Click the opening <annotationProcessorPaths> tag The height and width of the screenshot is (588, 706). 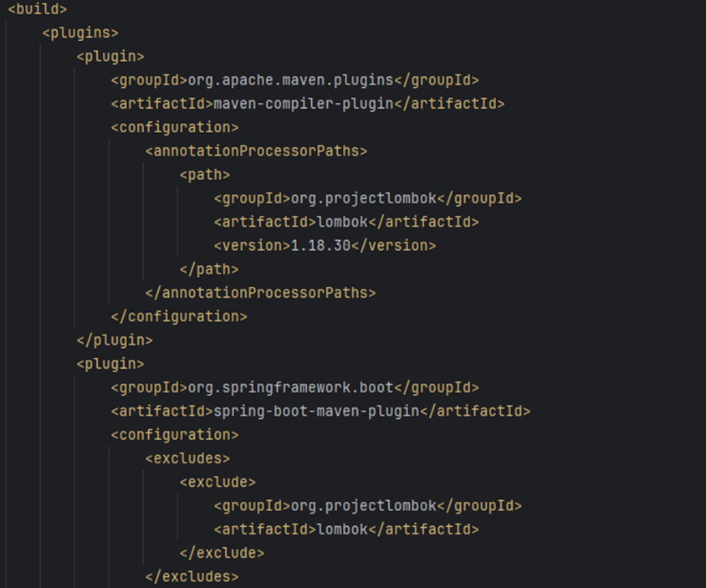coord(256,151)
